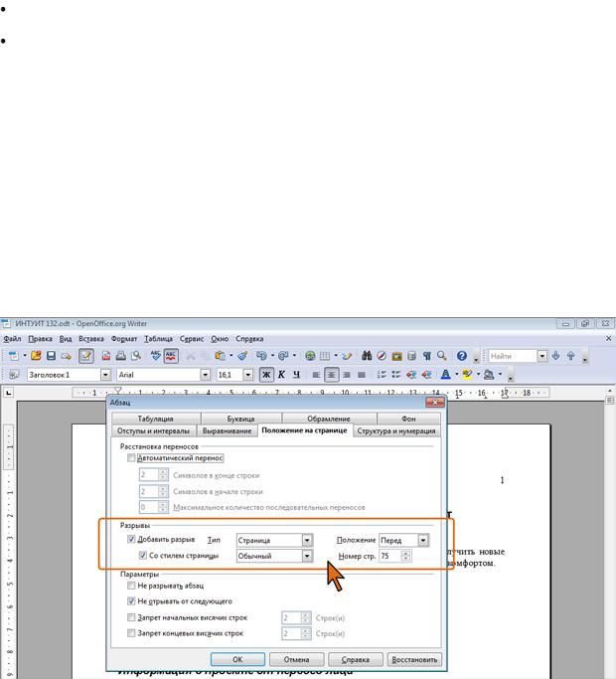The image size is (616, 679).
Task: Expand the New document arrow dropdown
Action: point(25,356)
